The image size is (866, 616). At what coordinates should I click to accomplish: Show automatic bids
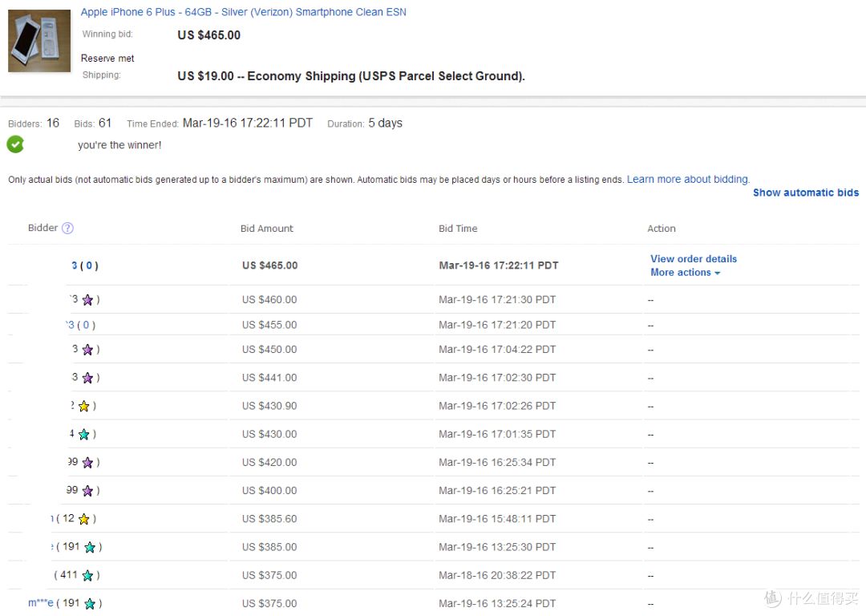806,192
